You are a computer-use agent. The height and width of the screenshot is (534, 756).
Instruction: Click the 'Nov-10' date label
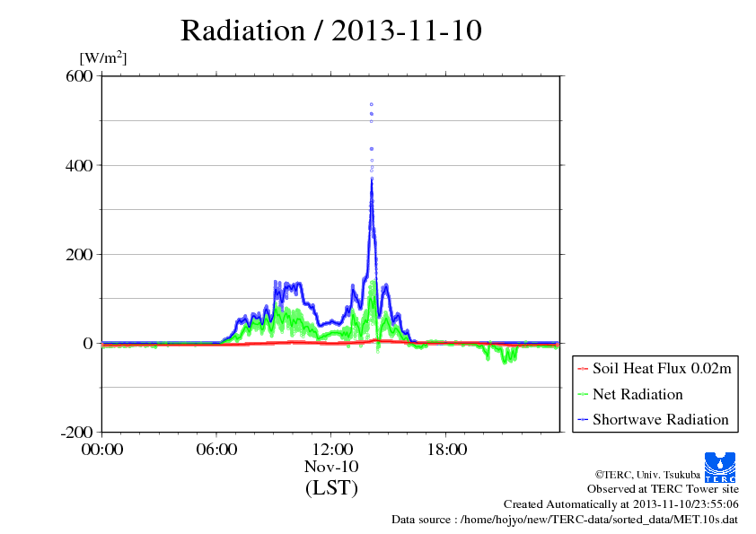coord(331,467)
